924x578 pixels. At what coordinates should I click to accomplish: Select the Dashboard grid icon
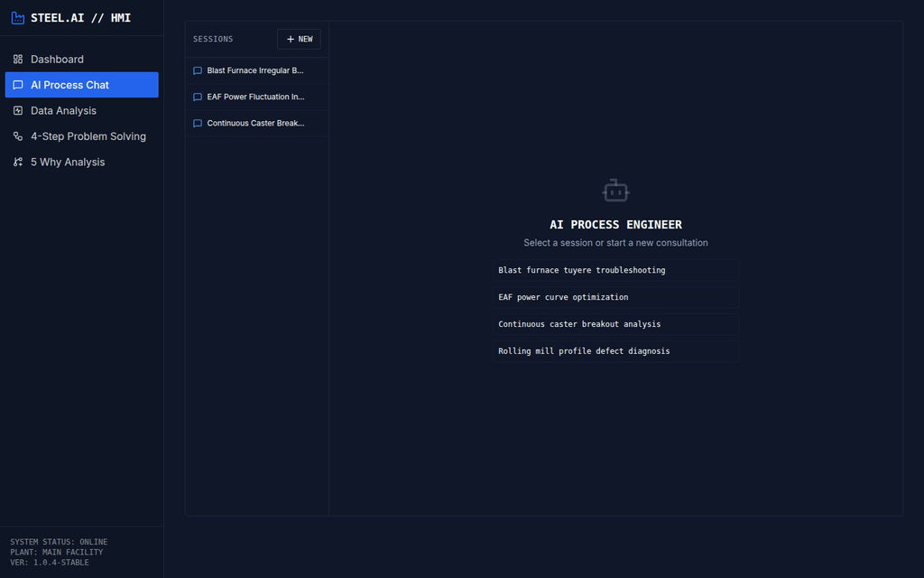[x=16, y=59]
